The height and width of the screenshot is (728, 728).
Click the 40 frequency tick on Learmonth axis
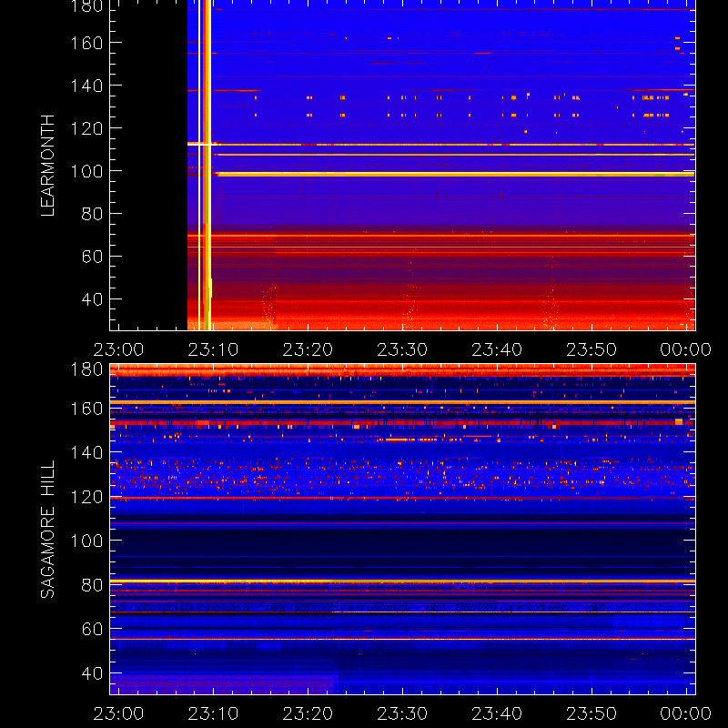[x=92, y=299]
